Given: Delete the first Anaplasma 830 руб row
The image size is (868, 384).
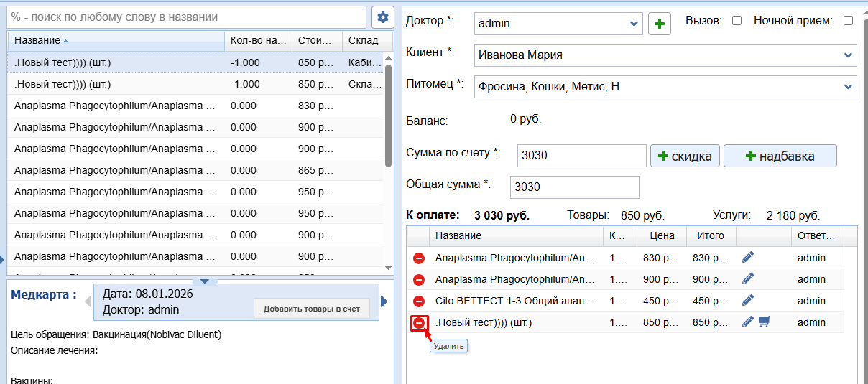Looking at the screenshot, I should point(418,258).
